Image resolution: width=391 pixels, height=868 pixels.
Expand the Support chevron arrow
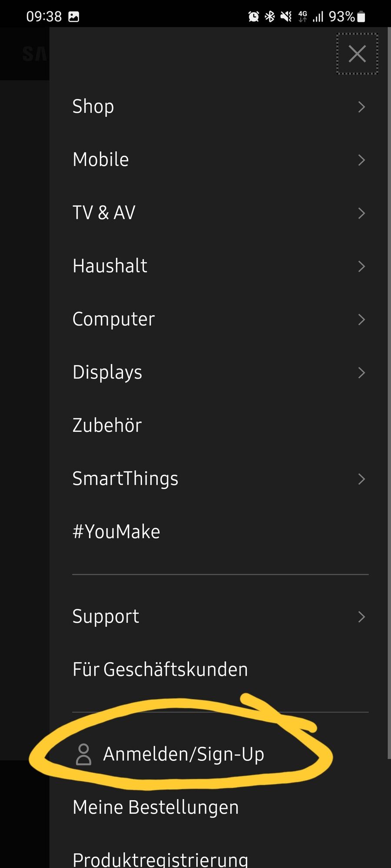(361, 617)
